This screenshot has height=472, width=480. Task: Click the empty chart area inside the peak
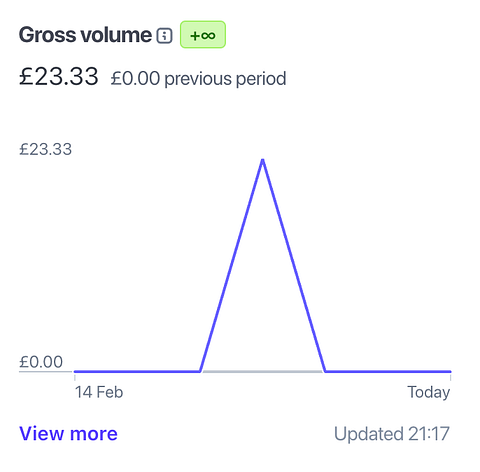click(263, 300)
